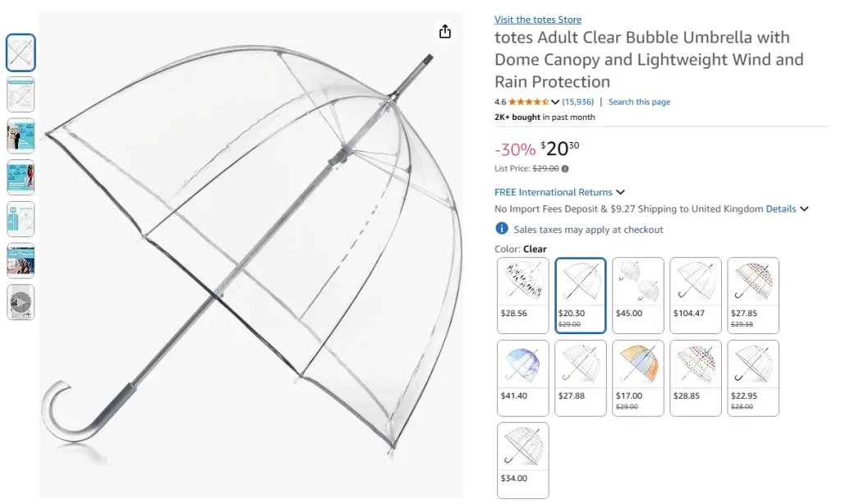Play the product video from the bottom sidebar thumbnail
This screenshot has width=841, height=504.
coord(21,303)
